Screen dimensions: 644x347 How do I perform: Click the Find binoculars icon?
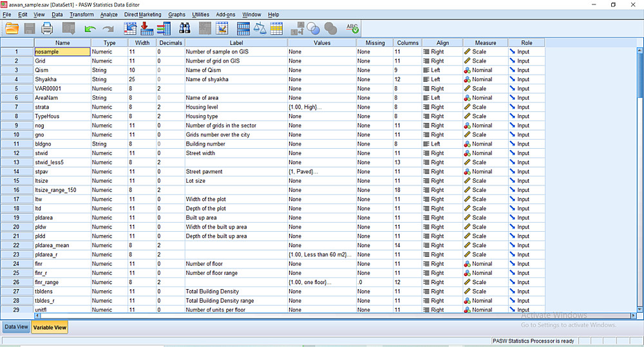(x=185, y=28)
